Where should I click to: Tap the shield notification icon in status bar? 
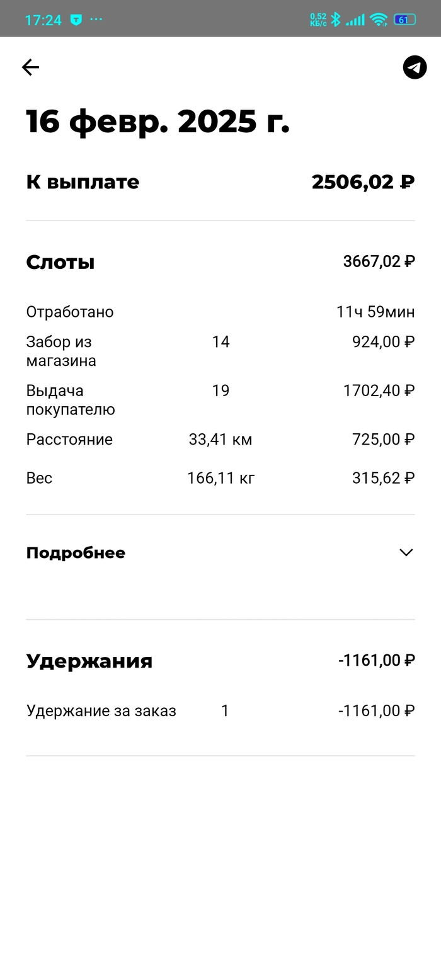coord(76,20)
